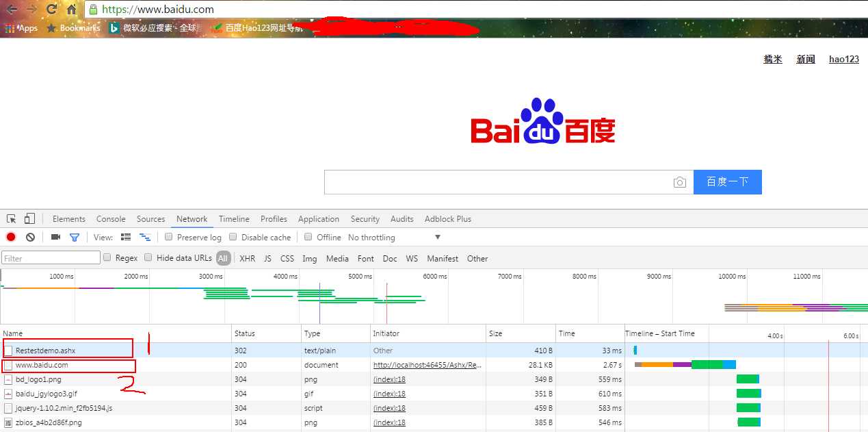868x432 pixels.
Task: Open the hao123 link at top right
Action: pyautogui.click(x=844, y=60)
